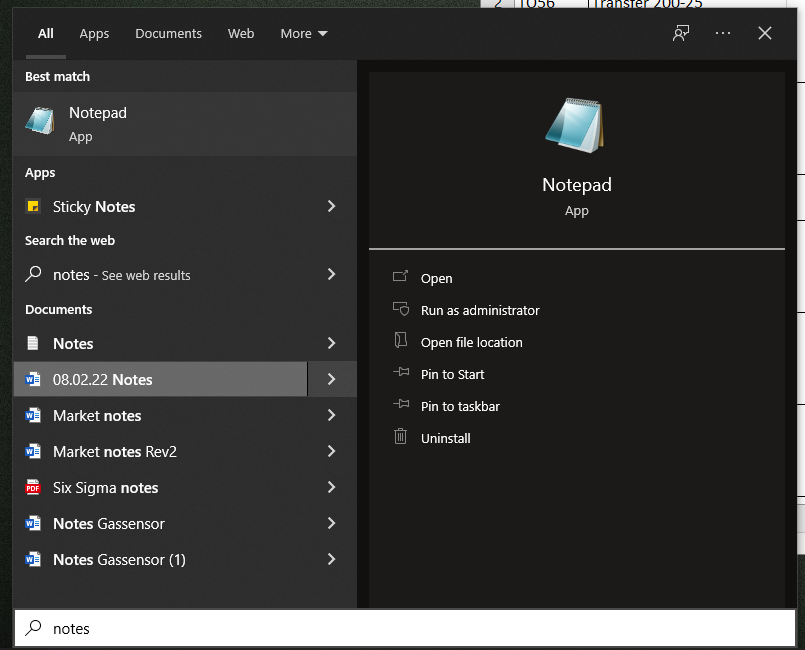Expand the notes web results arrow

[332, 274]
